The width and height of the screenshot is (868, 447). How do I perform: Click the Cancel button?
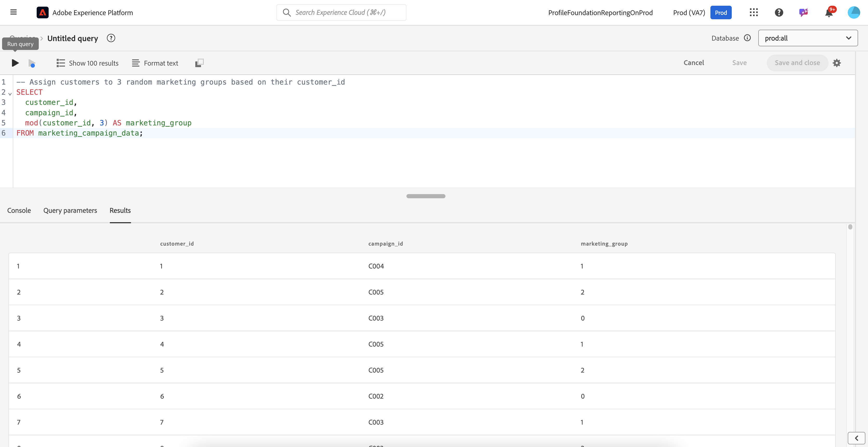694,63
